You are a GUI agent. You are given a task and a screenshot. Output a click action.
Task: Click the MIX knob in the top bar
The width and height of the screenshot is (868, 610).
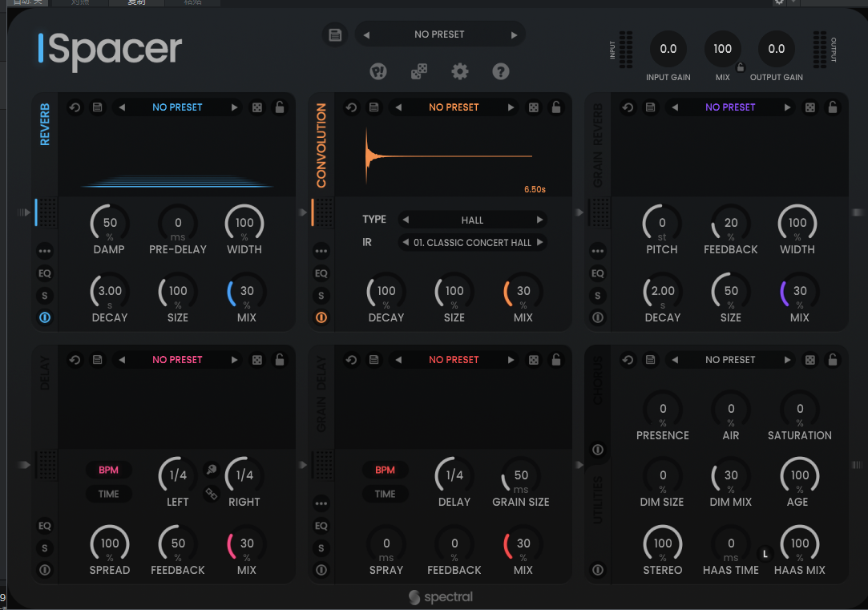[722, 48]
